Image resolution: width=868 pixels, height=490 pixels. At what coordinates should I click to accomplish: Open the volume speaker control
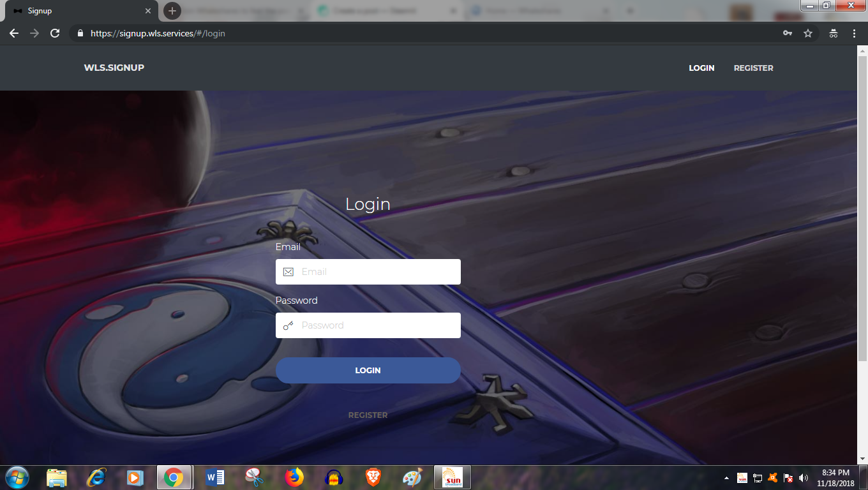804,478
